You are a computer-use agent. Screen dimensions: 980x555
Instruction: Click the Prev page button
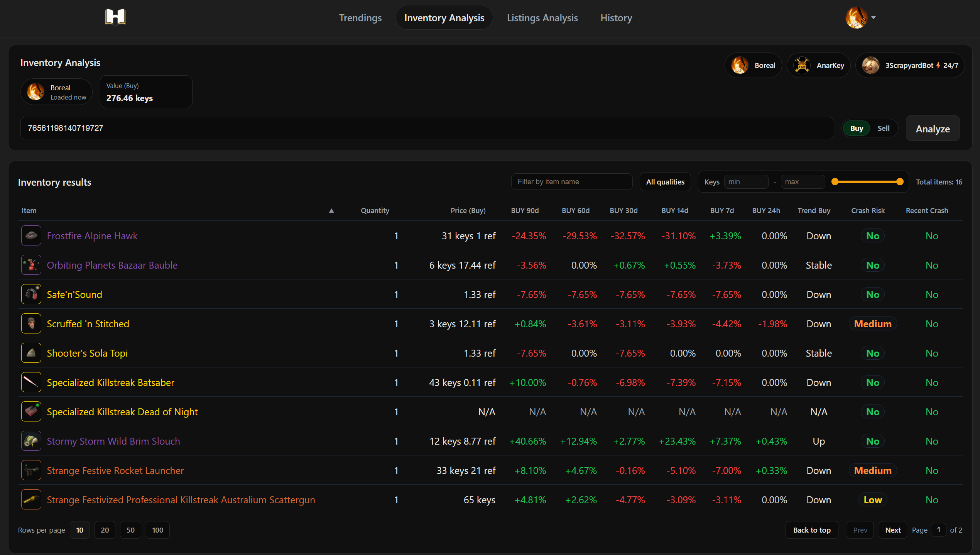tap(860, 530)
